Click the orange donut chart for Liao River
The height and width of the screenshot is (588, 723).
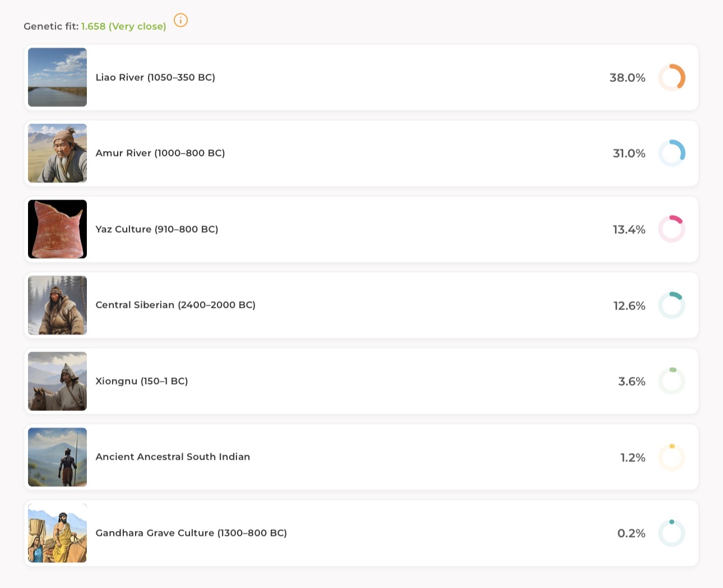coord(671,77)
